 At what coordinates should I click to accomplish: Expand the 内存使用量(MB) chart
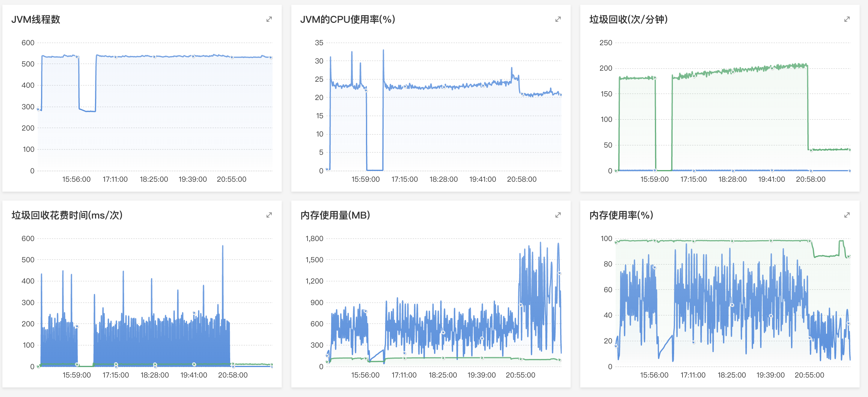(558, 215)
